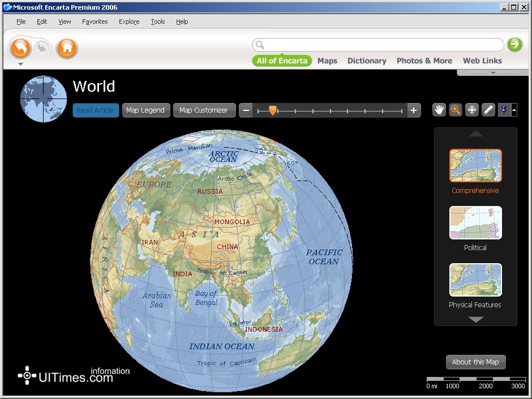Open the Map Legend

145,110
